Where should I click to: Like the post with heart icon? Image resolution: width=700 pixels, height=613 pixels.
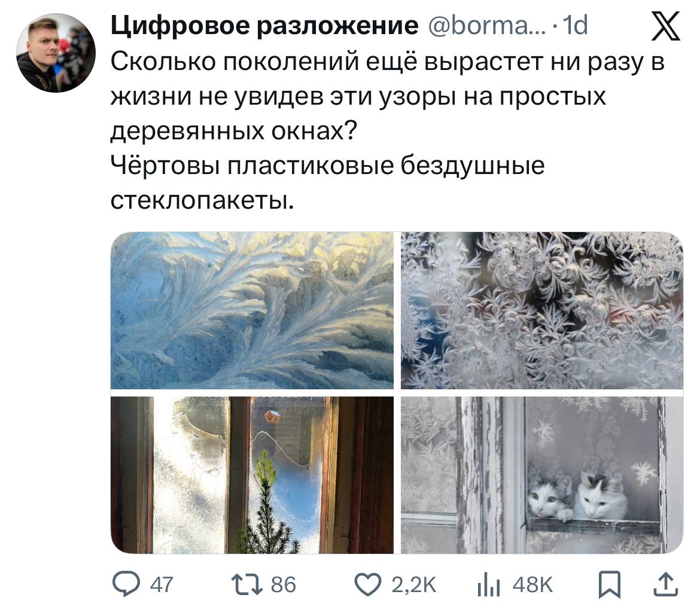point(368,584)
